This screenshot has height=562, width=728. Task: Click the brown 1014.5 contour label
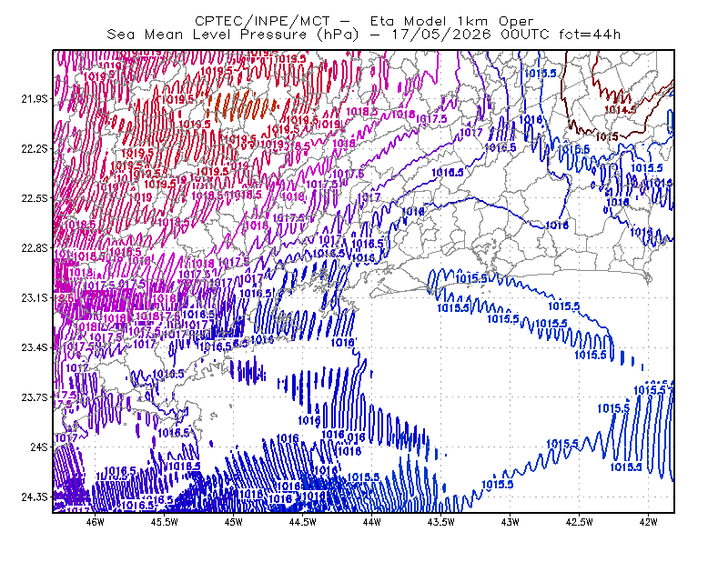coord(620,110)
